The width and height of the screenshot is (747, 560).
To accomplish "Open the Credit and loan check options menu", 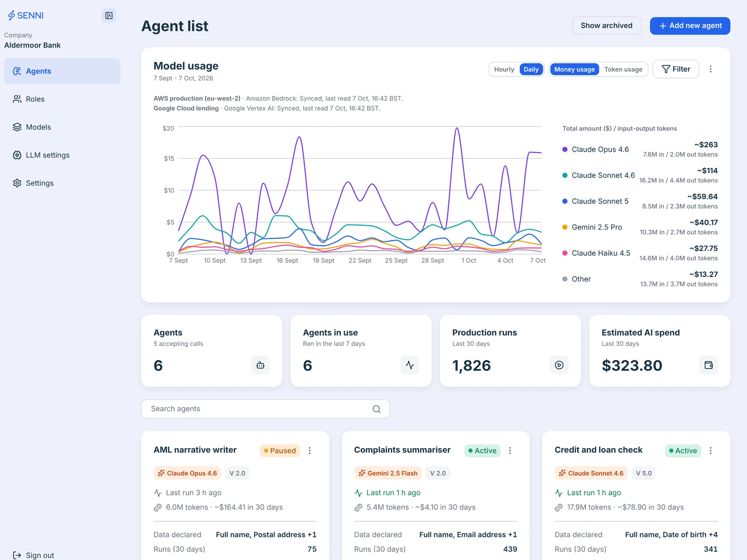I will (711, 450).
